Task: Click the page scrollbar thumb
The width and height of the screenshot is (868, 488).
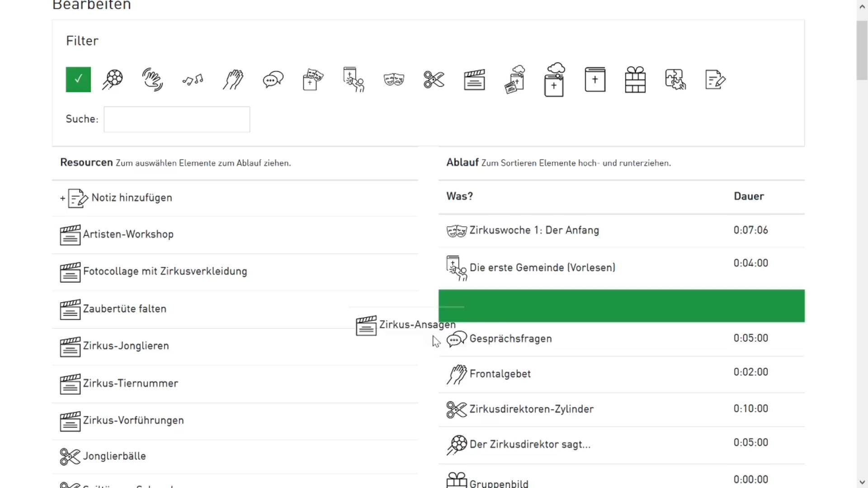Action: point(862,50)
